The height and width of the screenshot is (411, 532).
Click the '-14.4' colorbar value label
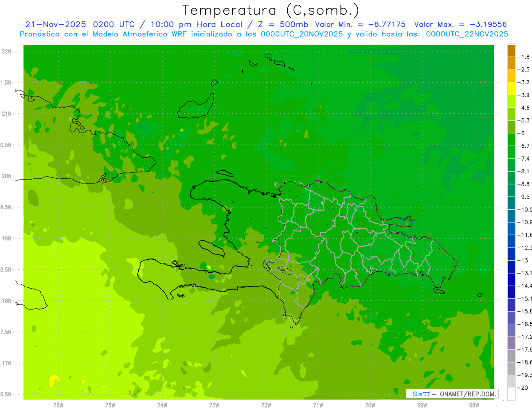[524, 286]
